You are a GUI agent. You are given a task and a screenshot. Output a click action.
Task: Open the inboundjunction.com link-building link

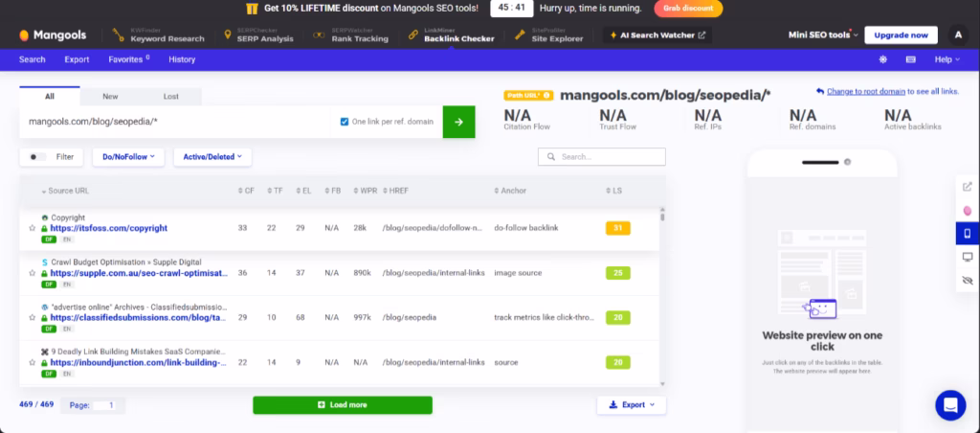coord(139,362)
